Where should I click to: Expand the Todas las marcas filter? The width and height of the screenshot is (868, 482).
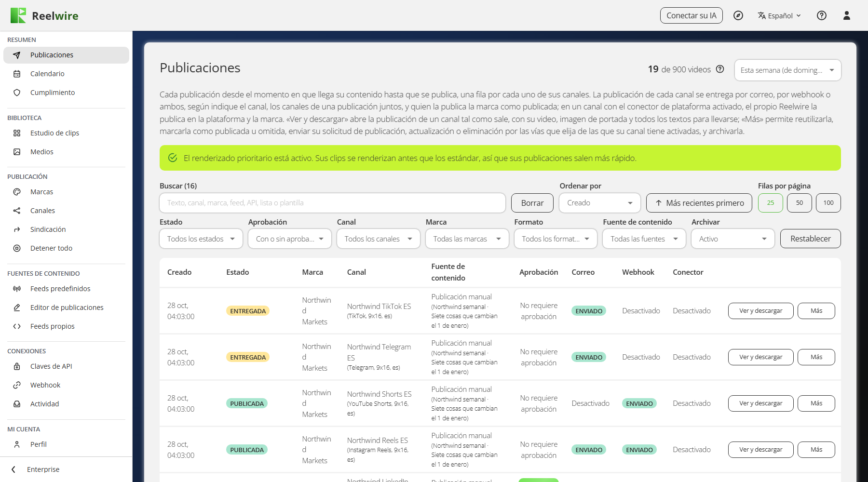click(x=467, y=239)
